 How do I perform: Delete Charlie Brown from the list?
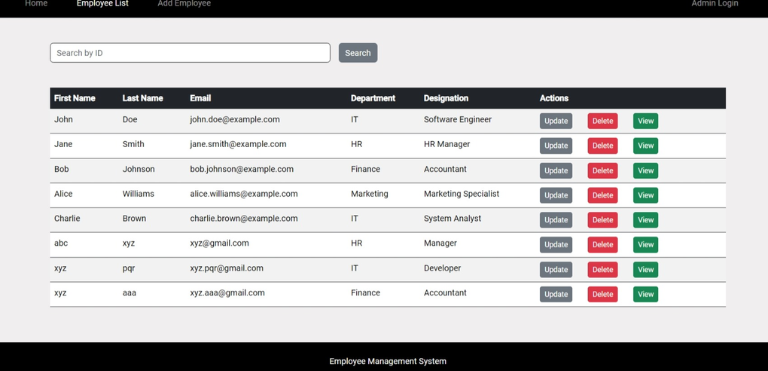point(602,220)
